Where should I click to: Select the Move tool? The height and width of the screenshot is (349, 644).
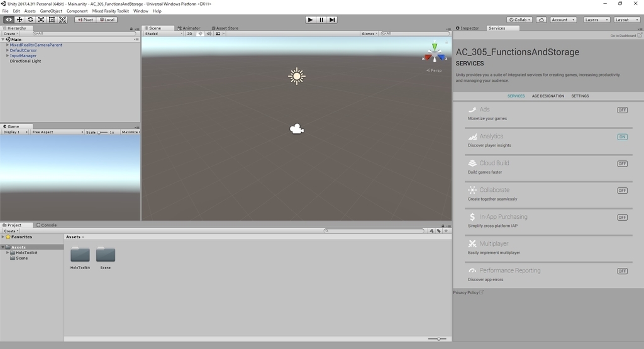(x=19, y=19)
